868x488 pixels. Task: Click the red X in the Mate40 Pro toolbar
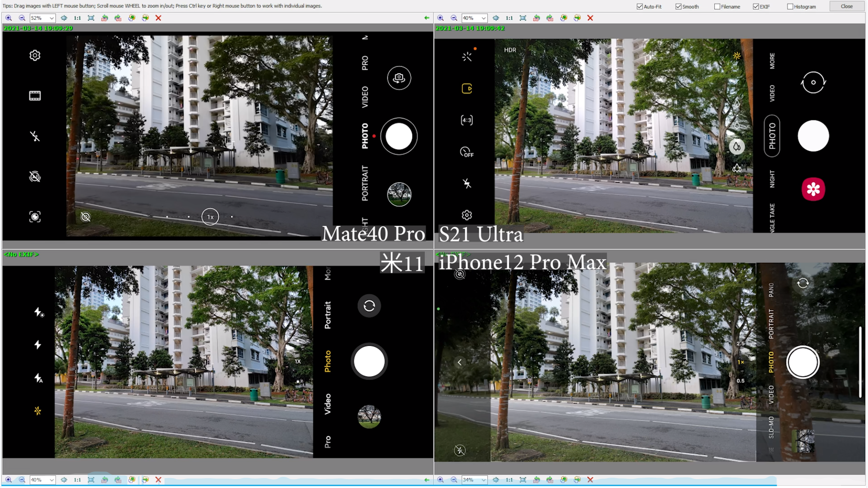(x=158, y=18)
